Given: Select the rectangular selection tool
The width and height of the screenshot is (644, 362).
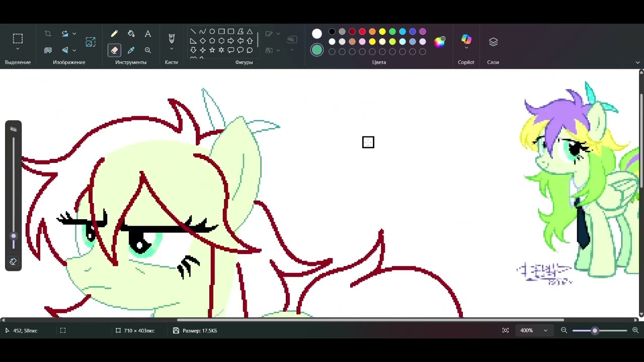Looking at the screenshot, I should pos(18,39).
